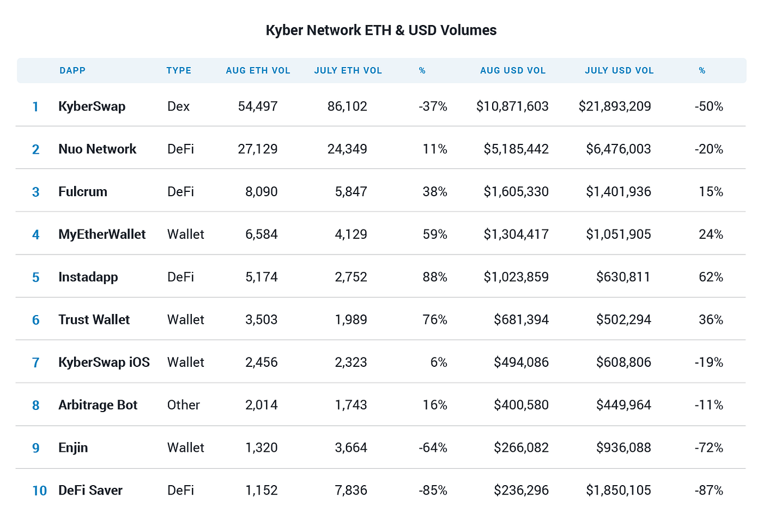The width and height of the screenshot is (763, 532).
Task: Click the -64% ETH change for Enjin
Action: coord(433,448)
